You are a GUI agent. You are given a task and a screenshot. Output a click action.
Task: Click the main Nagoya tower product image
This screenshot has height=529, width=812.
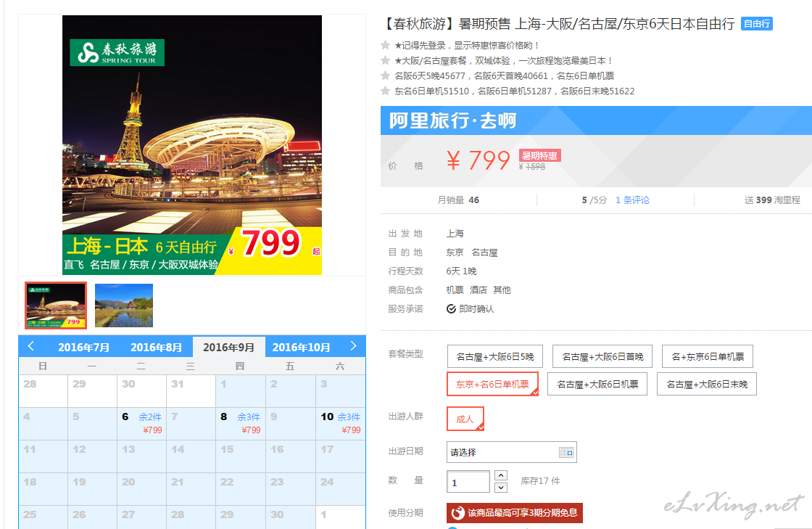tap(192, 145)
